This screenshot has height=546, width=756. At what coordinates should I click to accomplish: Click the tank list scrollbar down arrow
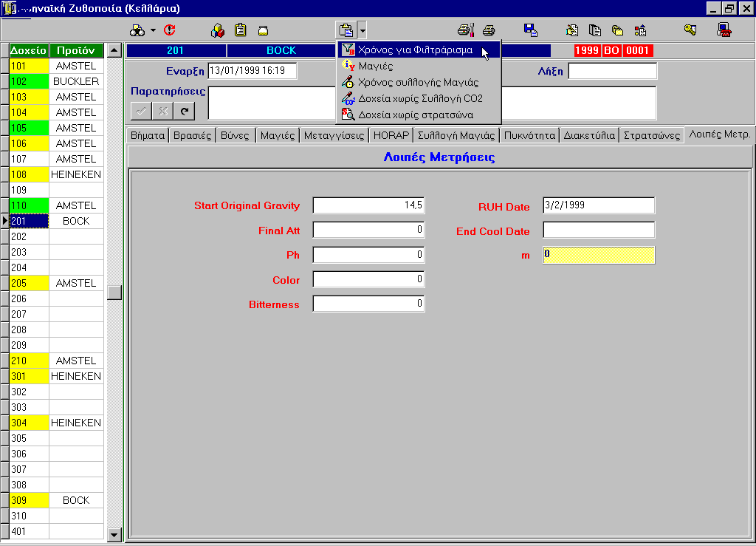[114, 533]
